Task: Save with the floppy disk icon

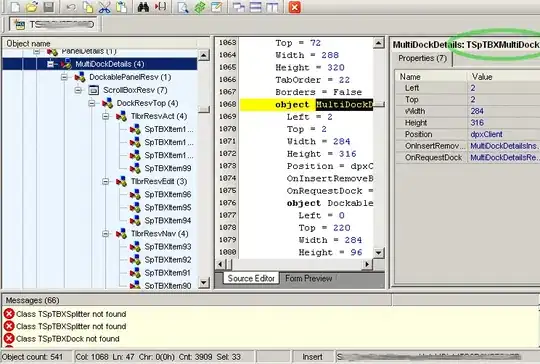Action: click(x=49, y=7)
